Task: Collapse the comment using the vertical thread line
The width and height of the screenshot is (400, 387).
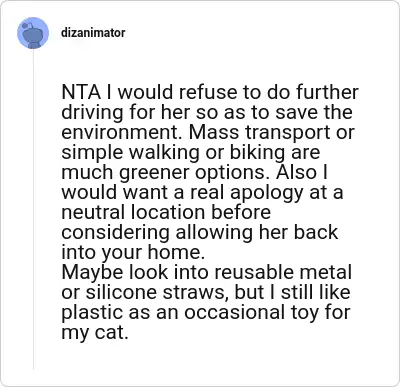Action: 33,210
